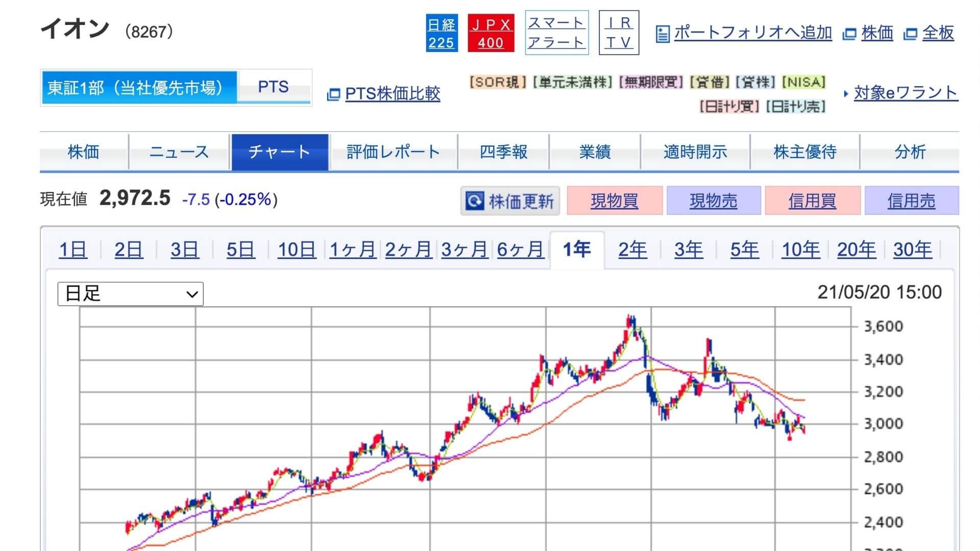980x551 pixels.
Task: Click the 現物売 button
Action: pyautogui.click(x=714, y=201)
